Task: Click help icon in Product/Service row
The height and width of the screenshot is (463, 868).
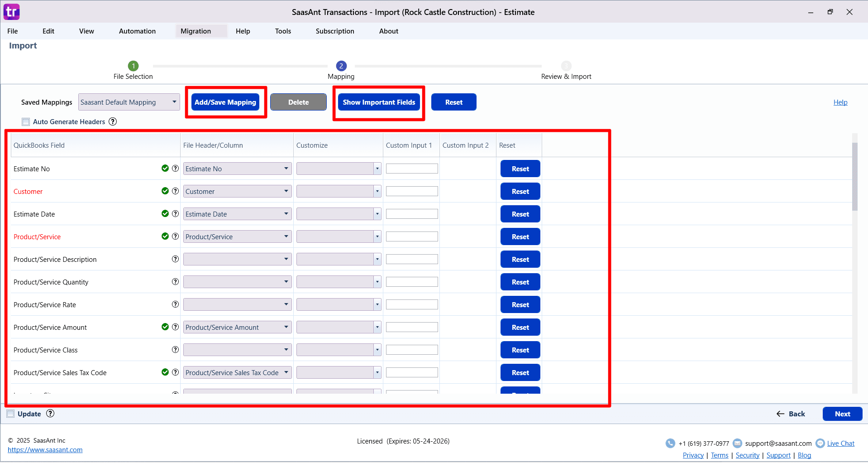Action: click(175, 236)
